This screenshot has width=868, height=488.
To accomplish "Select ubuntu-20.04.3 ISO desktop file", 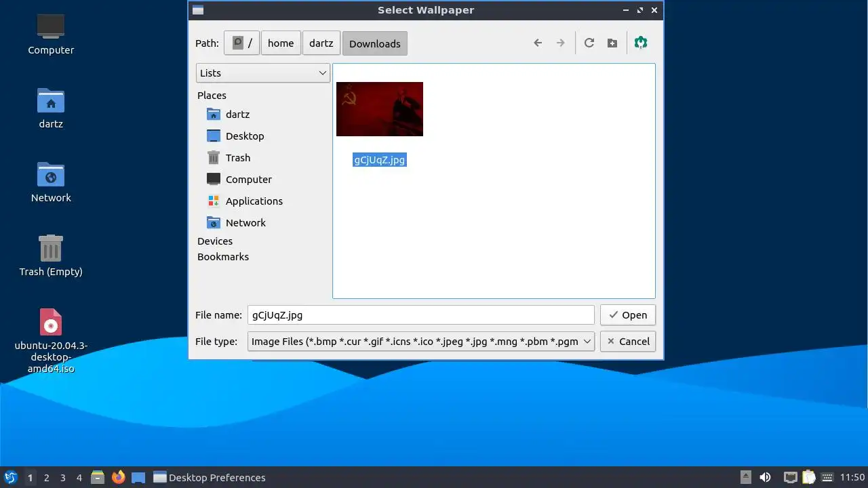I will (x=51, y=341).
